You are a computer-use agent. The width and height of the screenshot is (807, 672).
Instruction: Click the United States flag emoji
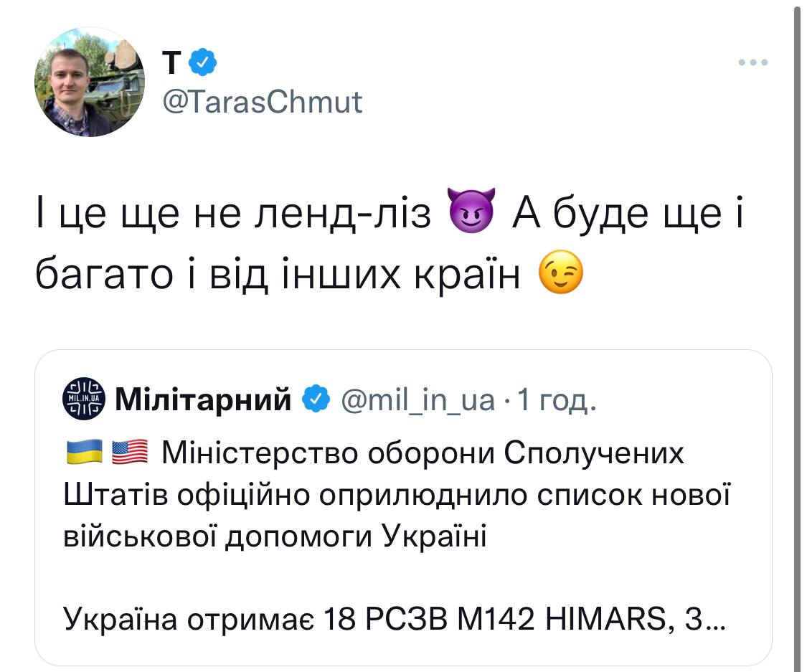click(131, 453)
